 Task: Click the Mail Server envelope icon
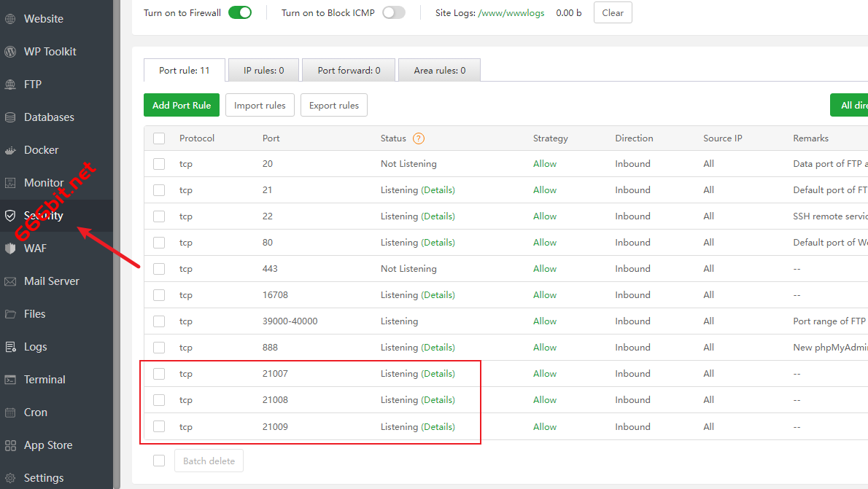[x=10, y=281]
